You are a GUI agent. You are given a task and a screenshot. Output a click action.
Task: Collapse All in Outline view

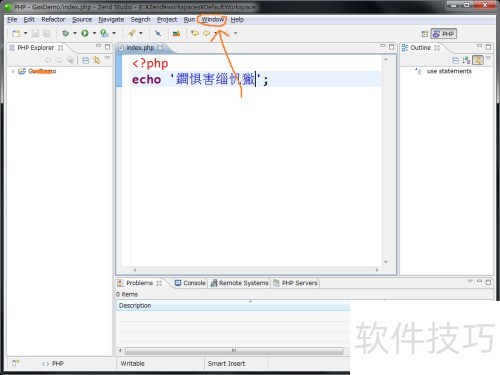(455, 60)
